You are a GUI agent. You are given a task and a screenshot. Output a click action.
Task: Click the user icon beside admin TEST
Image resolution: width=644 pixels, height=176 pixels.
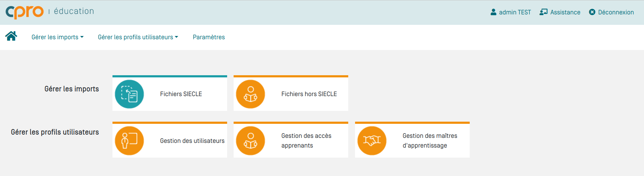[x=493, y=12]
